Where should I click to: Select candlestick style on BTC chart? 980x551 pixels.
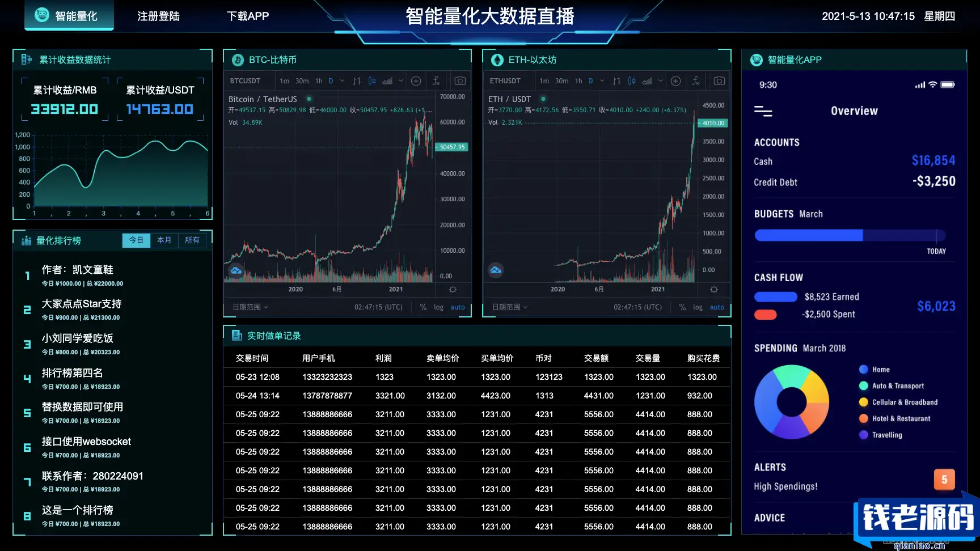coord(372,81)
